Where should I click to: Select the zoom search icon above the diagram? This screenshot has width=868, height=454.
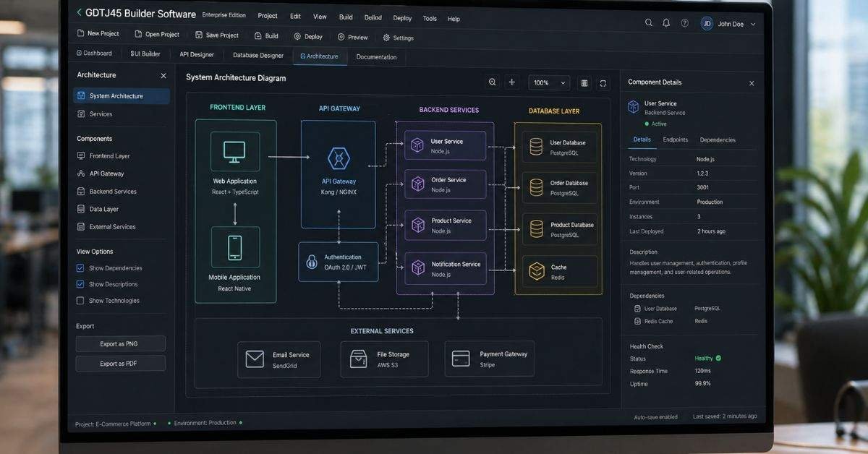493,82
